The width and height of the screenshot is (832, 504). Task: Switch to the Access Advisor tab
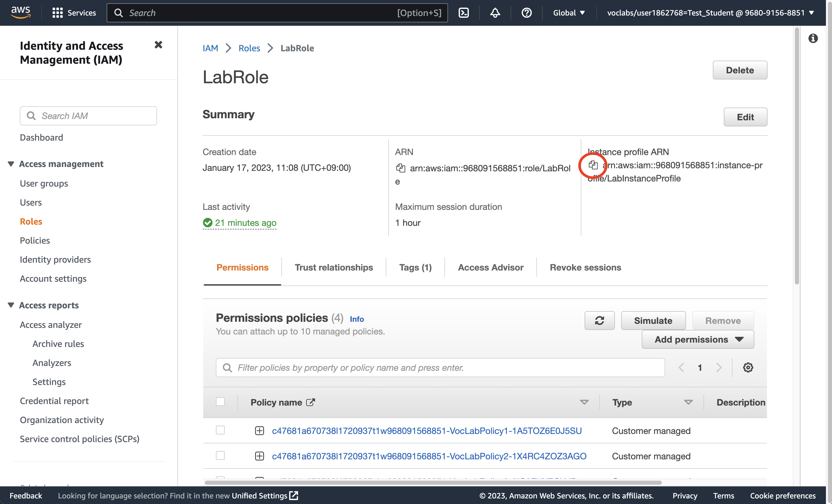(x=490, y=267)
